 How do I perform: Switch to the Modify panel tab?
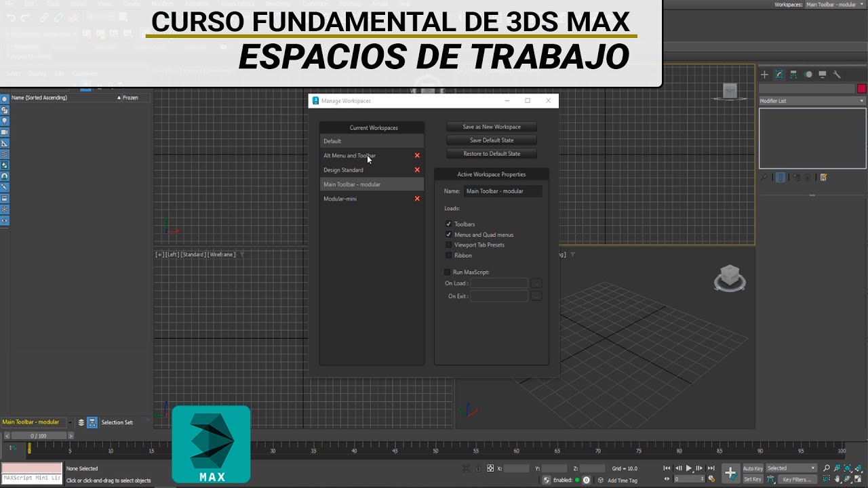point(779,75)
